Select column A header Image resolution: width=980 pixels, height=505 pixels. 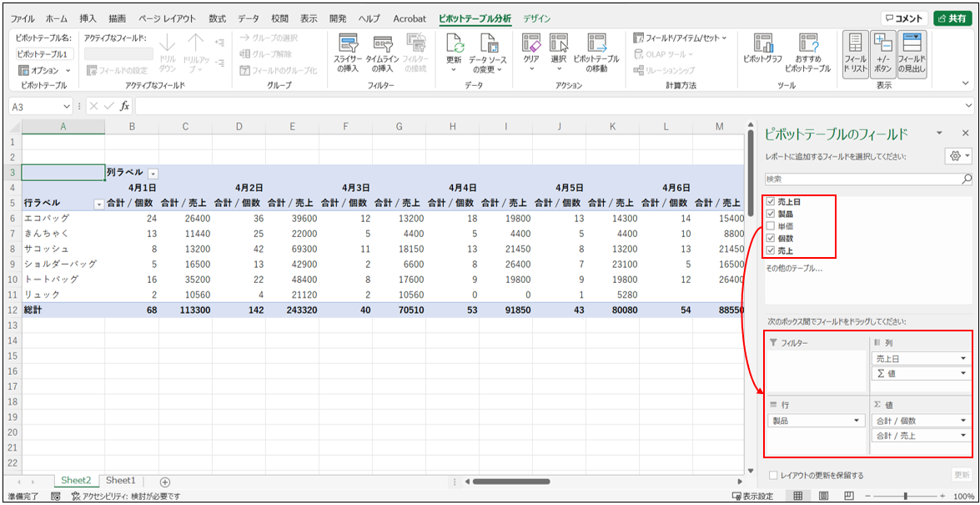click(63, 126)
